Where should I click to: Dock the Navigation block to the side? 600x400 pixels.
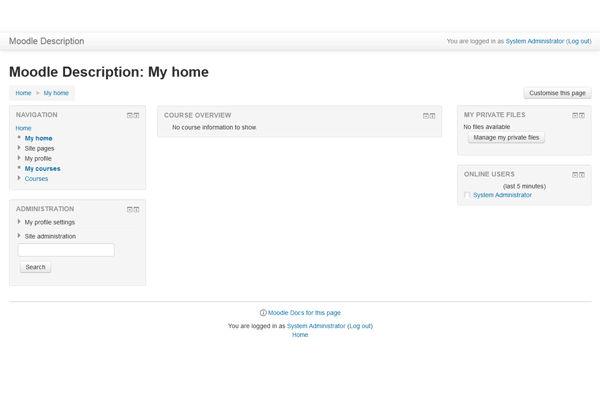tap(136, 115)
